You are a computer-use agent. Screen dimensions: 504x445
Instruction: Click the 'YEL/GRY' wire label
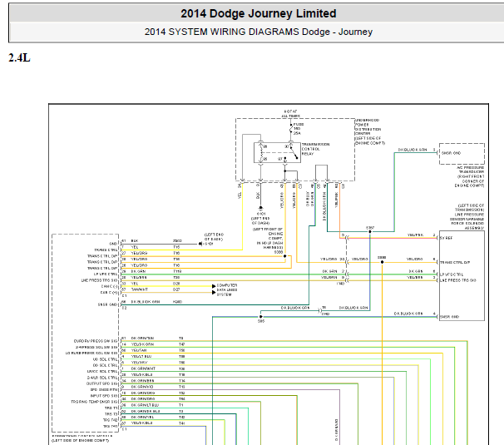coord(139,363)
